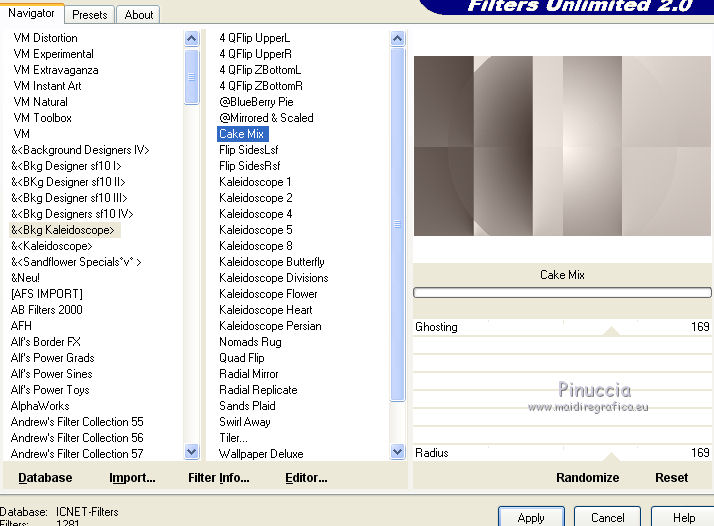The height and width of the screenshot is (526, 714).
Task: Click Import...
Action: click(x=132, y=478)
